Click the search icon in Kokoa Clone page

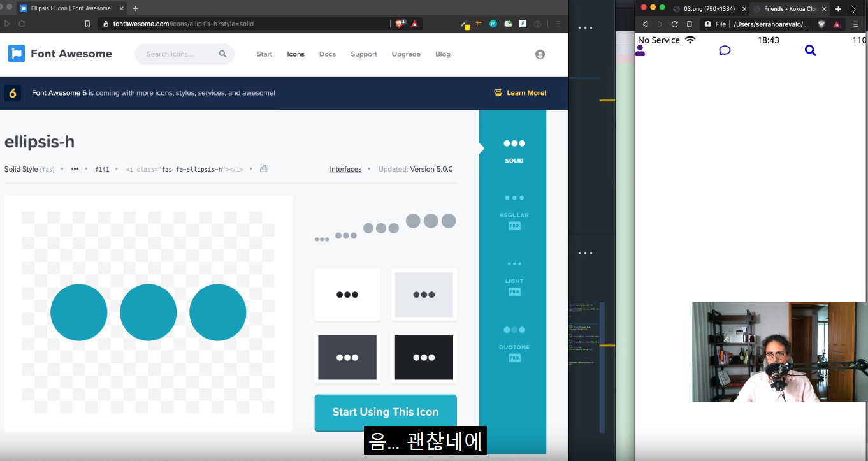(x=810, y=50)
